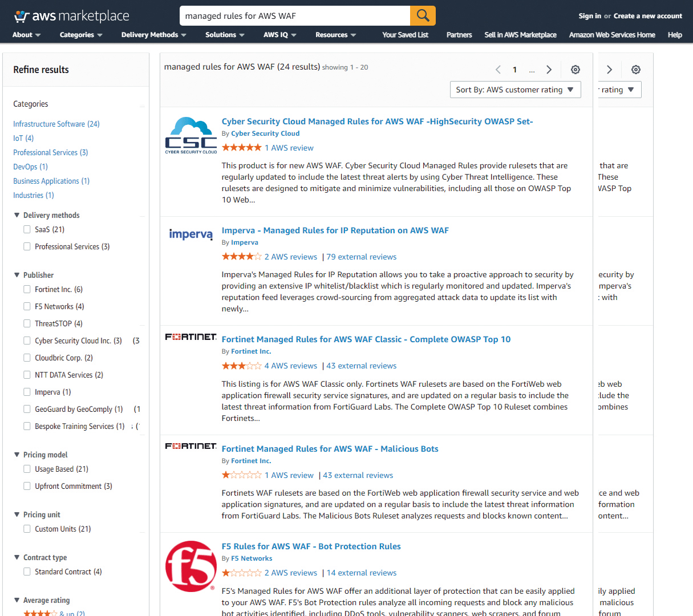Click the Help link

click(x=675, y=35)
